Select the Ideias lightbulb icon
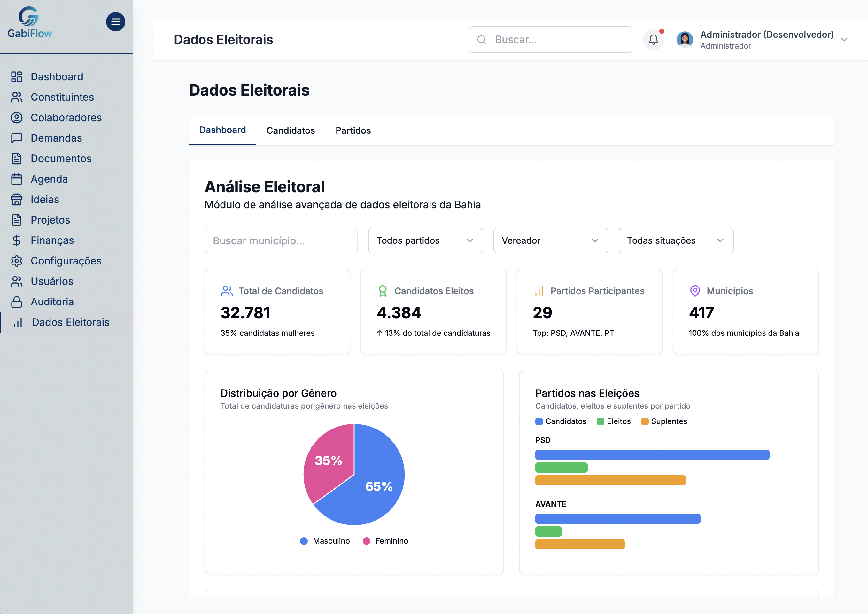The image size is (868, 614). tap(17, 199)
